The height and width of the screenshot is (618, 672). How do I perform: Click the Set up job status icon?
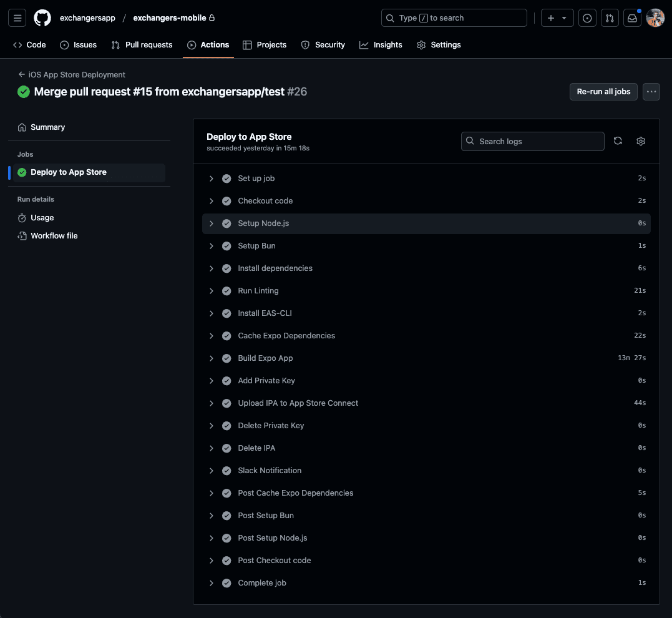226,179
